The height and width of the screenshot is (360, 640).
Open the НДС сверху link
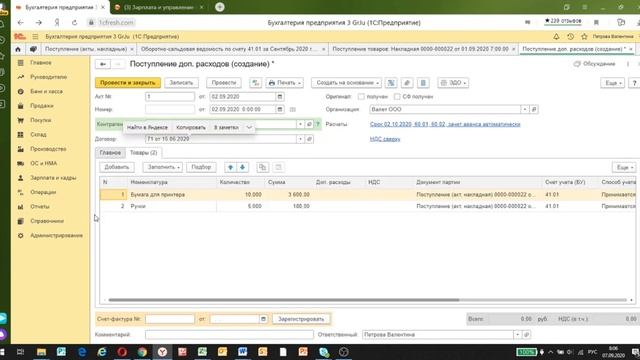pyautogui.click(x=385, y=139)
